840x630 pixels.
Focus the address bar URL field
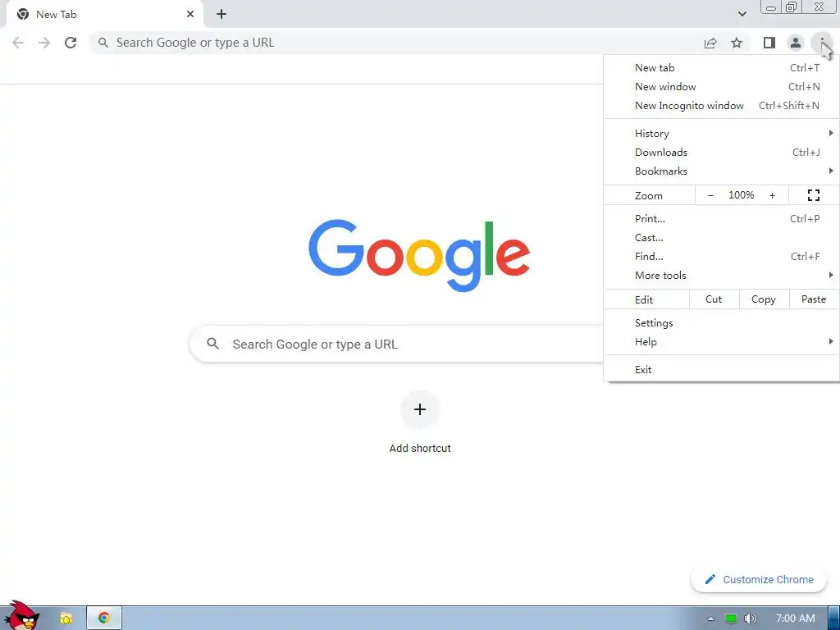tap(396, 43)
